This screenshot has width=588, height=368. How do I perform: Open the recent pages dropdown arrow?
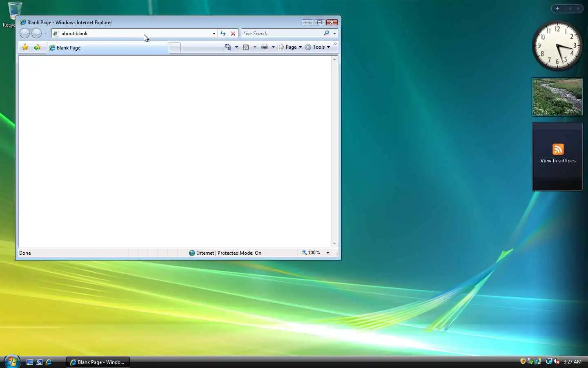(45, 34)
